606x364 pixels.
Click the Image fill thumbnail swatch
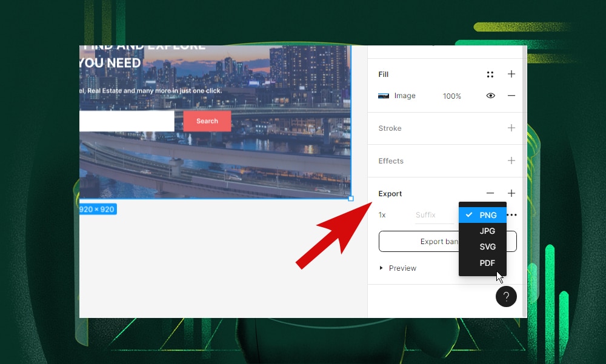[x=384, y=96]
